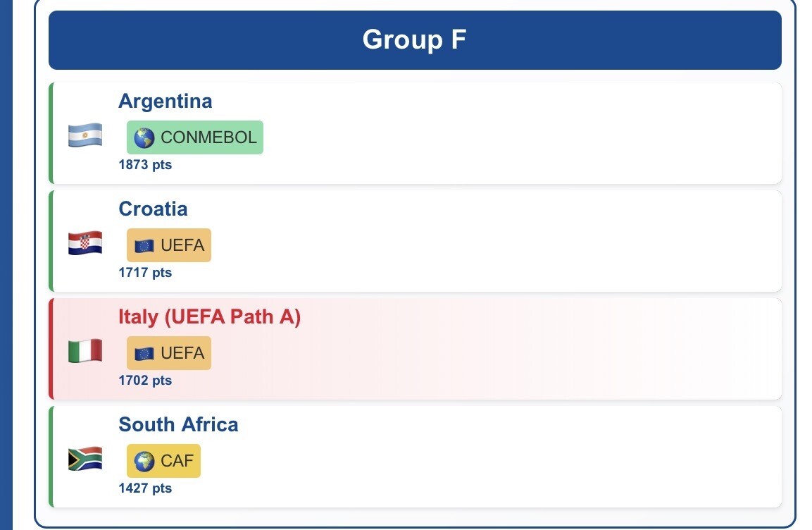Click the Argentina flag icon
Screen dimensions: 812x530
[85, 135]
